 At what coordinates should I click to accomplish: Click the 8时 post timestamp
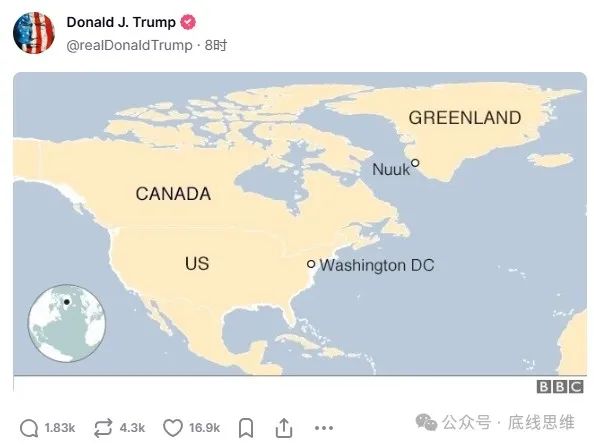pyautogui.click(x=216, y=45)
